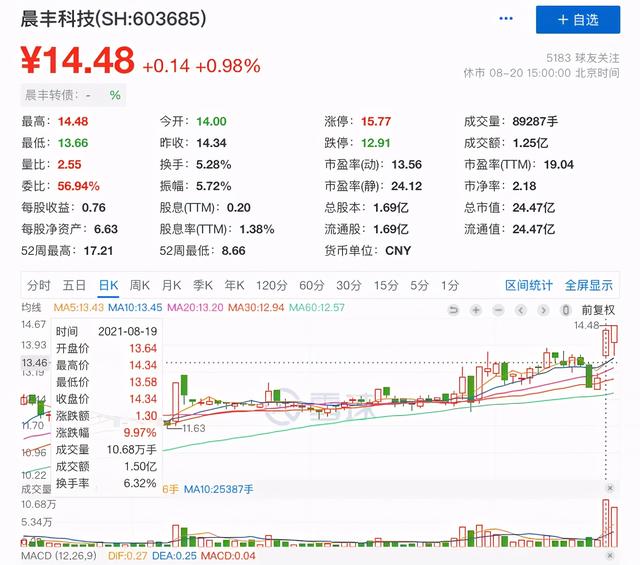
Task: Switch to 五日 five-day tab
Action: point(74,285)
